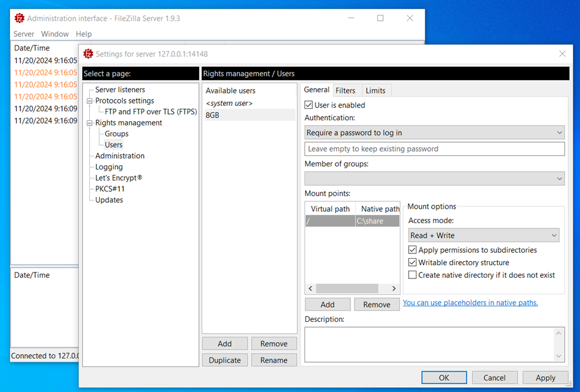Click the C:\share native path cell
580x392 pixels.
click(377, 221)
